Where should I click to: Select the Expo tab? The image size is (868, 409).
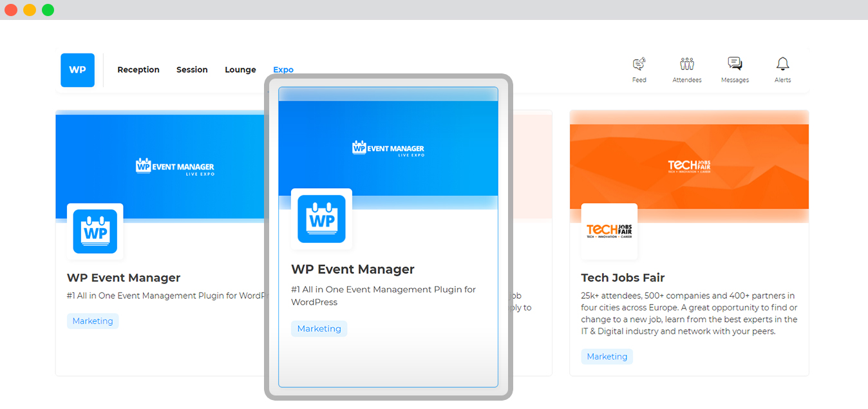pos(283,70)
